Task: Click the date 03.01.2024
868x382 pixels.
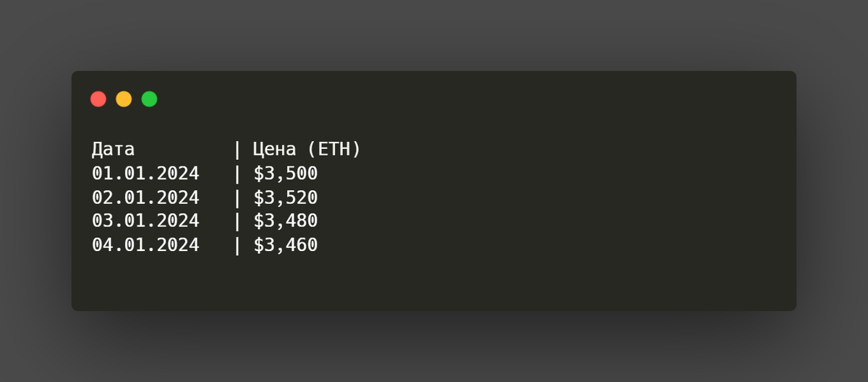Action: 145,221
